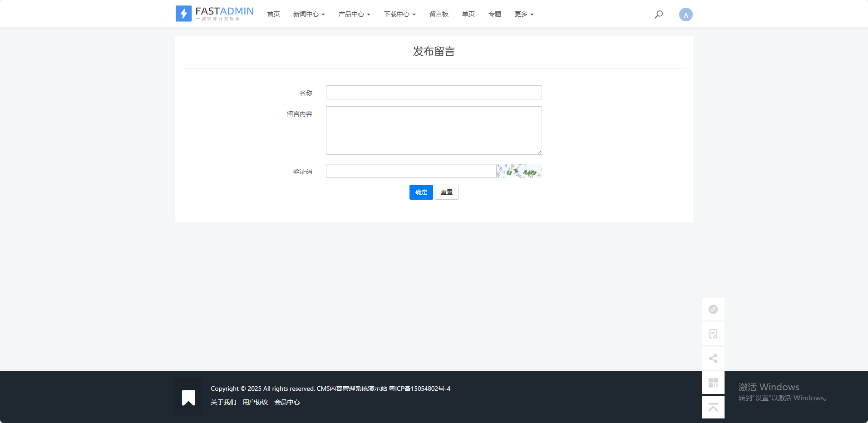Click the back-to-top arrow icon

[x=713, y=408]
